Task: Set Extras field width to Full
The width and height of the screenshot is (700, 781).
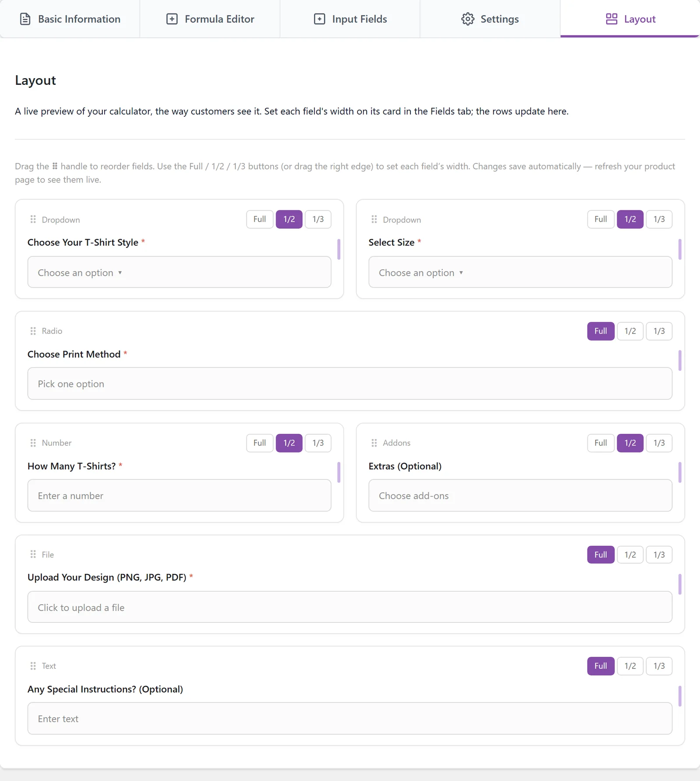Action: point(601,443)
